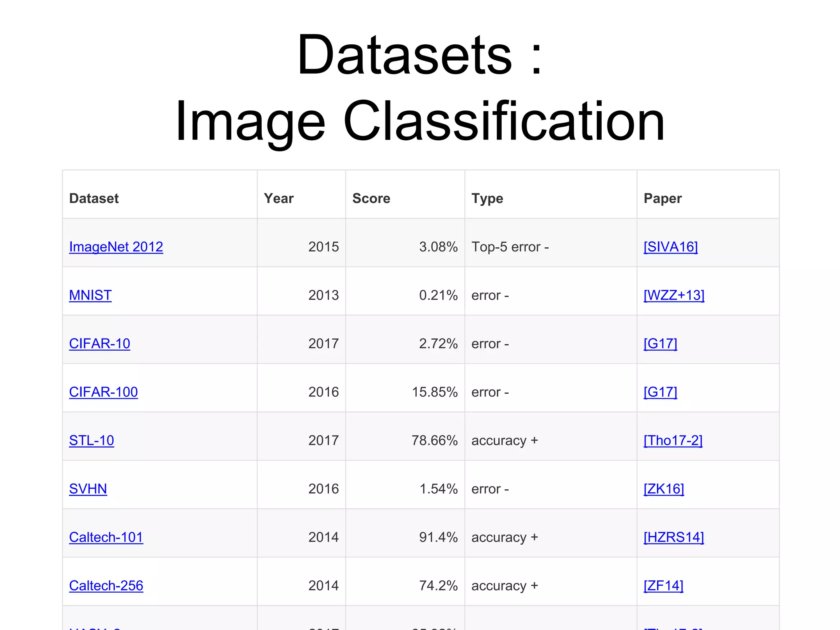This screenshot has width=840, height=630.
Task: Open the ImageNet 2012 dataset link
Action: click(x=116, y=247)
